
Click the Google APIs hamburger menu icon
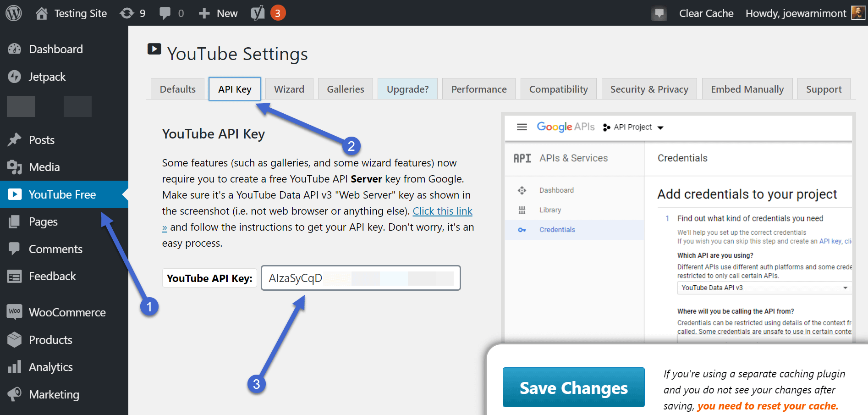(522, 127)
